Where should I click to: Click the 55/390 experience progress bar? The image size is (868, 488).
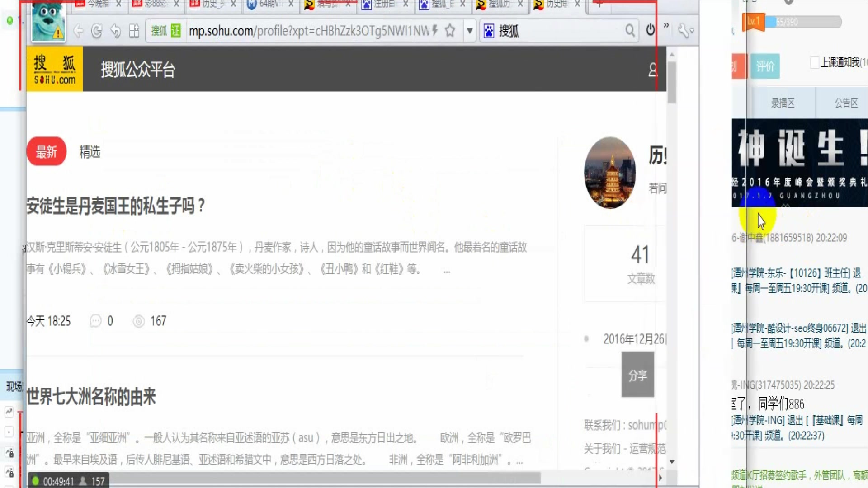pyautogui.click(x=803, y=22)
